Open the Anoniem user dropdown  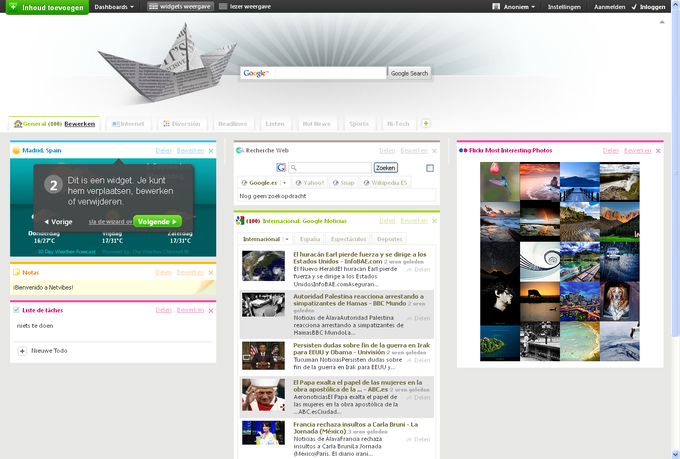[x=514, y=7]
